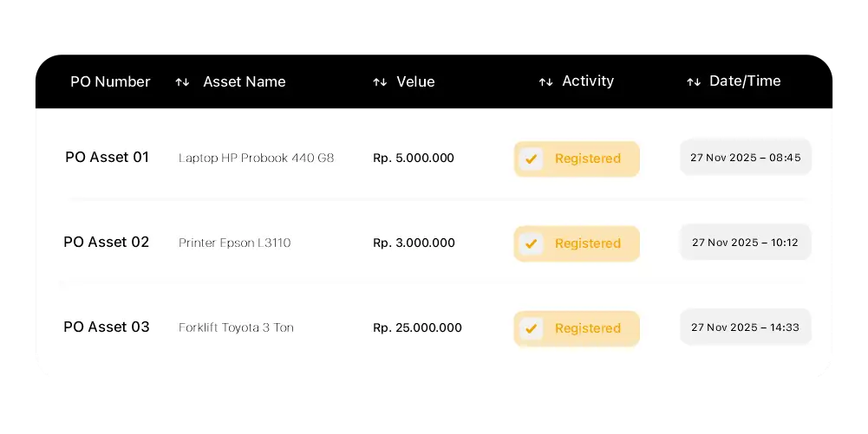Select the PO Number column header
This screenshot has width=868, height=434.
pyautogui.click(x=110, y=82)
